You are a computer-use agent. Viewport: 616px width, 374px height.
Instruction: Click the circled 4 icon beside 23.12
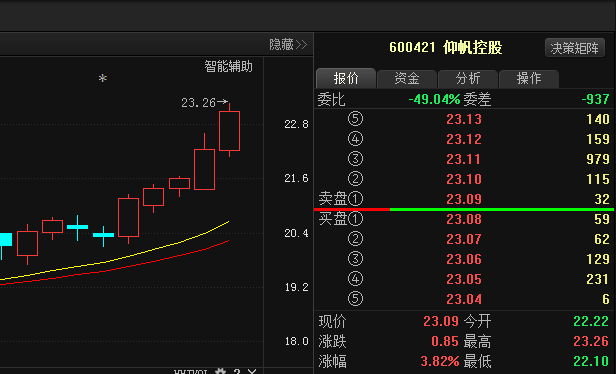(x=355, y=139)
